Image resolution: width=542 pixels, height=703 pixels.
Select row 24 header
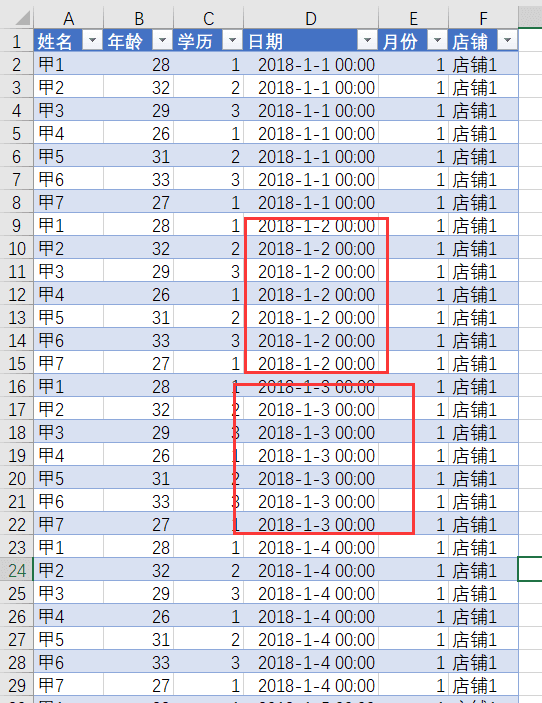17,570
